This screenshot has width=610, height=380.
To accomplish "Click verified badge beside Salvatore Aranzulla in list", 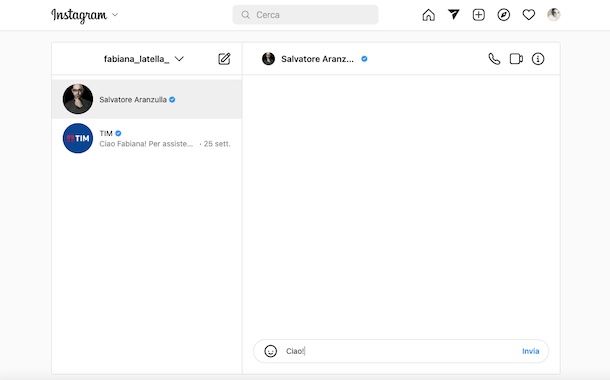I will 172,100.
